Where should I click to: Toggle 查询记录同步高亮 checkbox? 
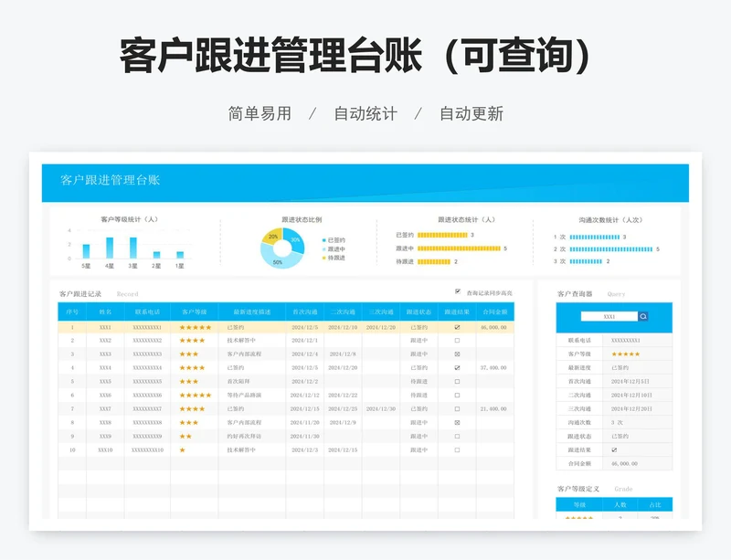point(458,291)
